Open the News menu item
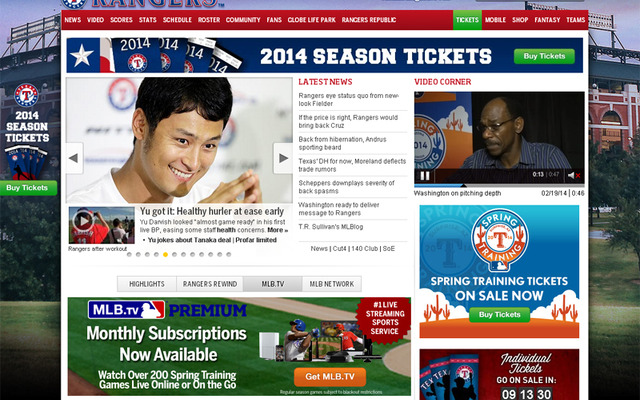 point(73,20)
